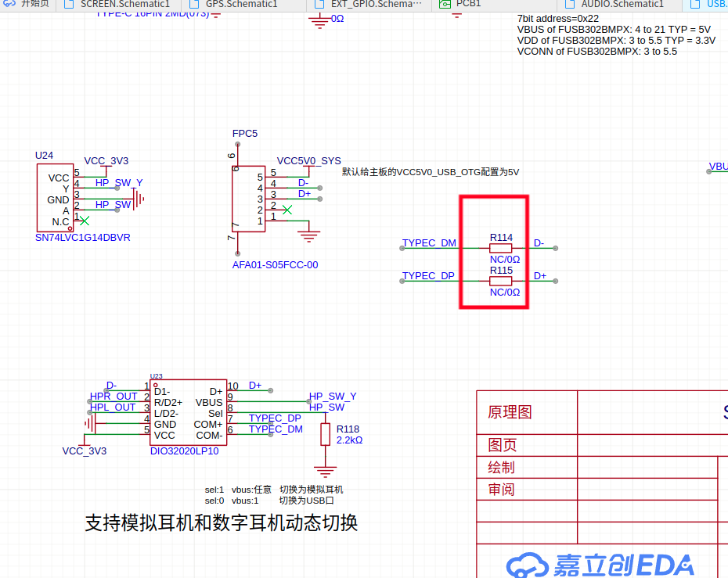Select the ground symbol below R118

(325, 472)
